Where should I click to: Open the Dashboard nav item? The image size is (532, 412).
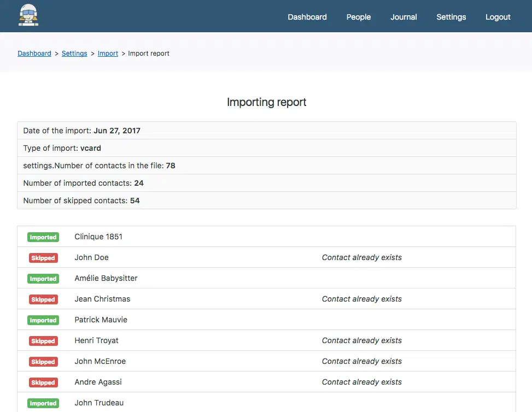click(307, 17)
